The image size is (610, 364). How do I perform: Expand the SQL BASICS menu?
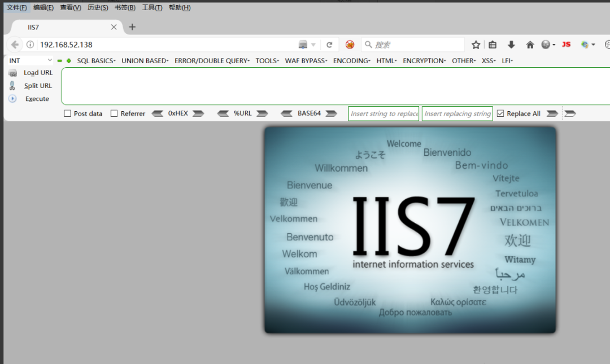96,60
